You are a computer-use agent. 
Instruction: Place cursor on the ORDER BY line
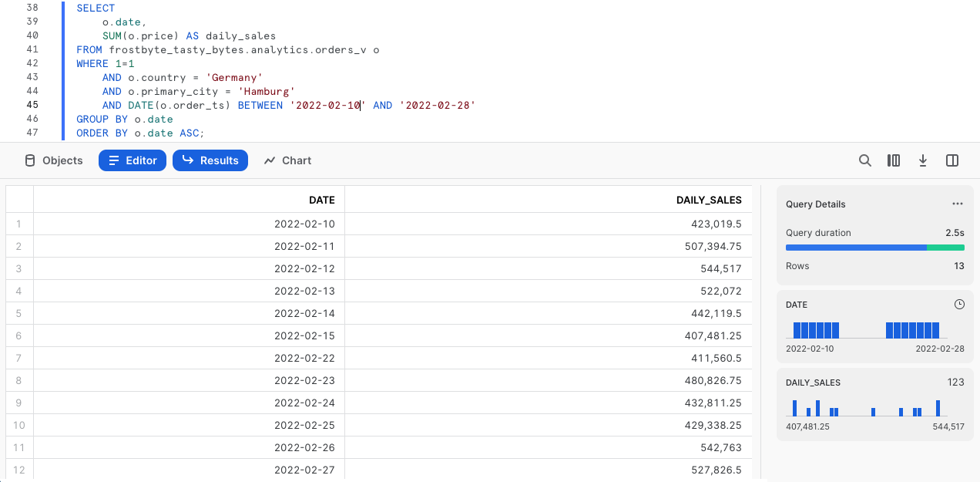(x=140, y=133)
